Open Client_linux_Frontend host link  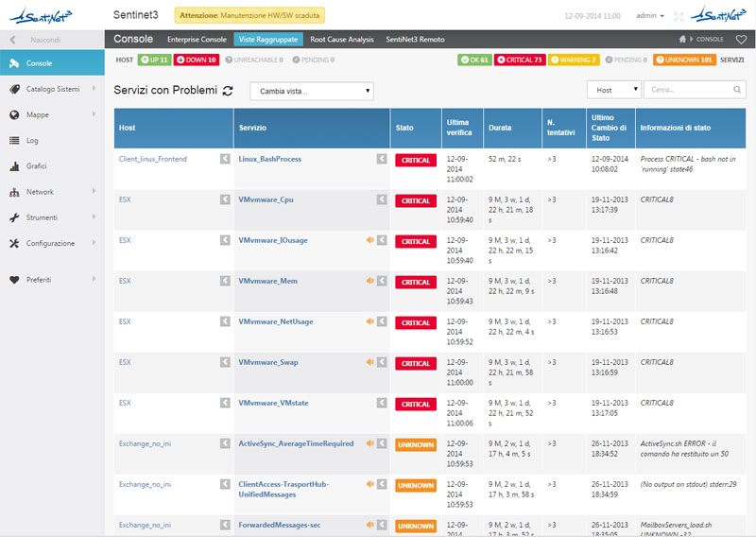coord(153,159)
